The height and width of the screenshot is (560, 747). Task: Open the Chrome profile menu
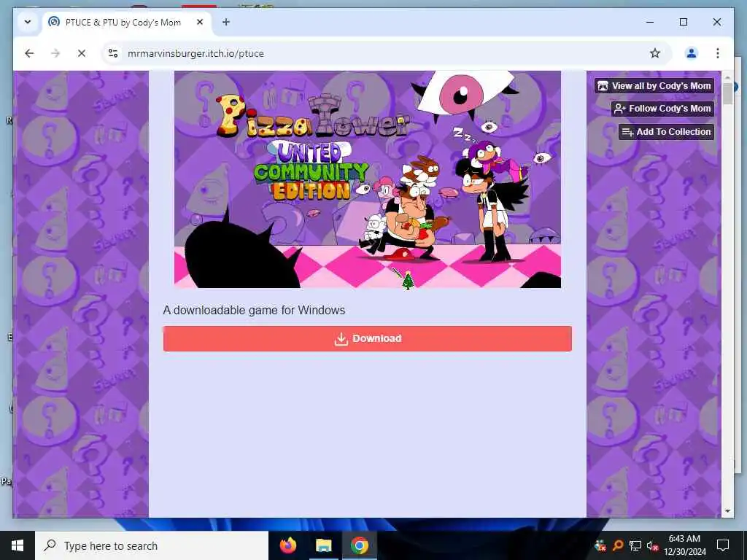tap(692, 53)
